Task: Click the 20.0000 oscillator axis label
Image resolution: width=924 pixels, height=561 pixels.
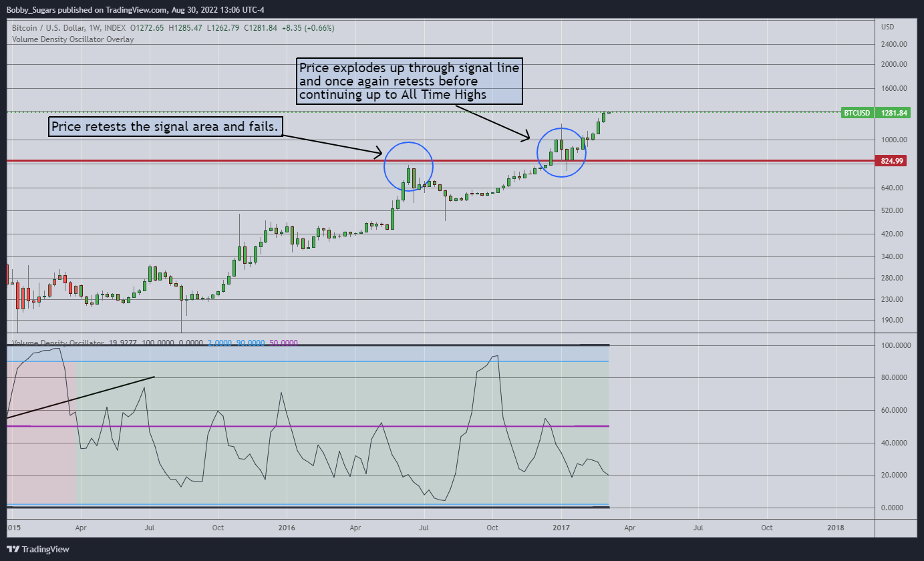Action: [895, 476]
